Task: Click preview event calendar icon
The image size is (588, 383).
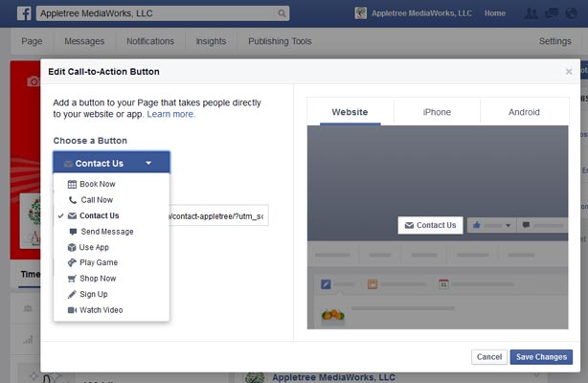Action: point(443,284)
